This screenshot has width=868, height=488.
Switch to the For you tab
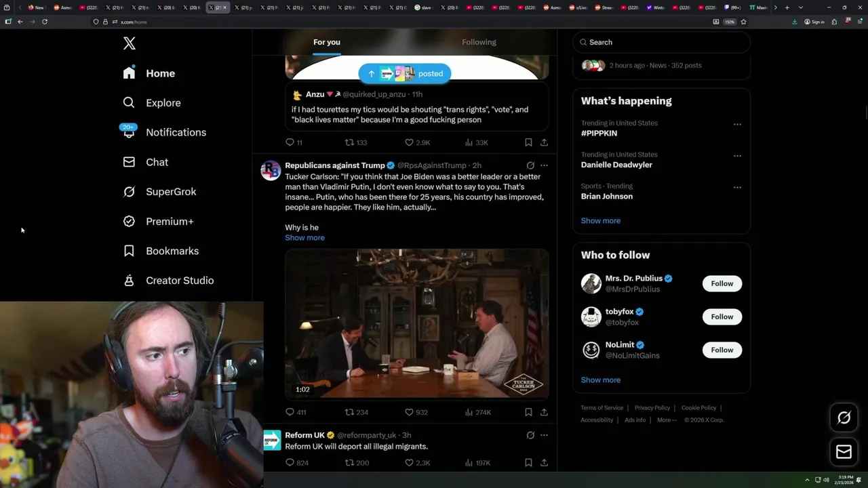[x=327, y=42]
